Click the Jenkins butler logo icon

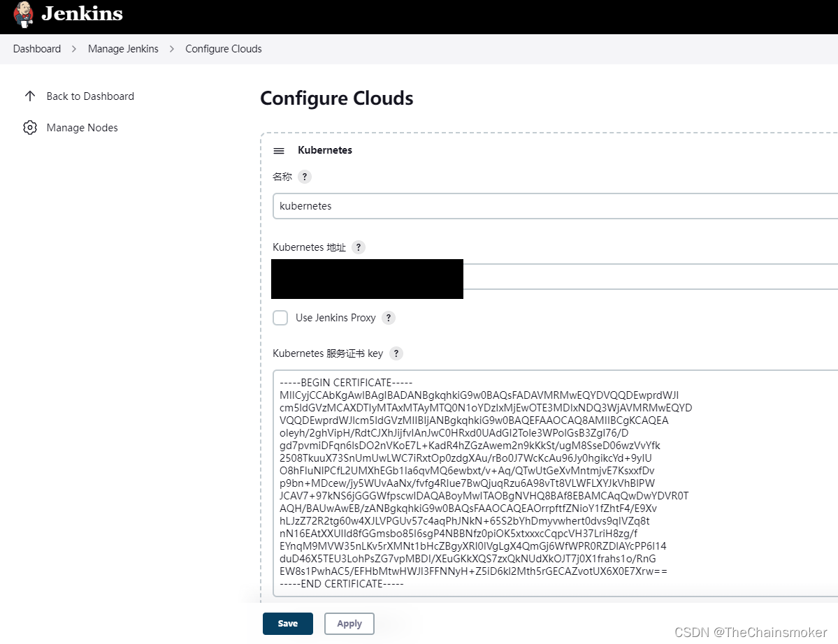click(24, 15)
